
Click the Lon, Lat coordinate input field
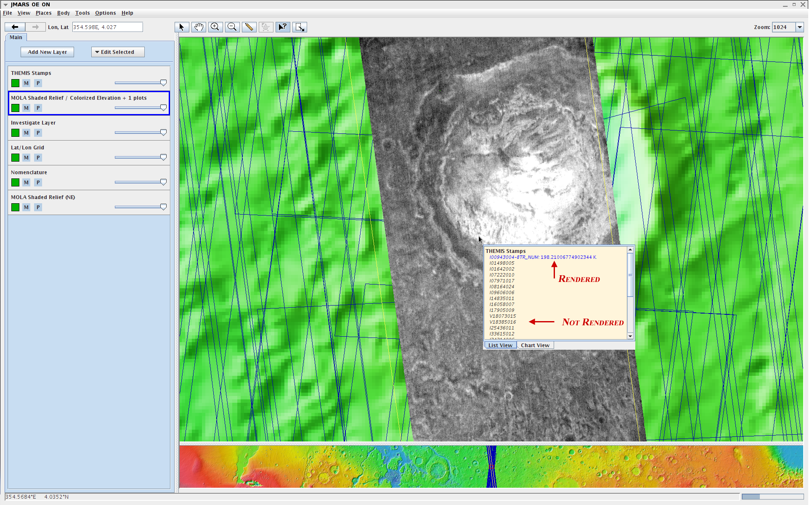click(x=107, y=27)
